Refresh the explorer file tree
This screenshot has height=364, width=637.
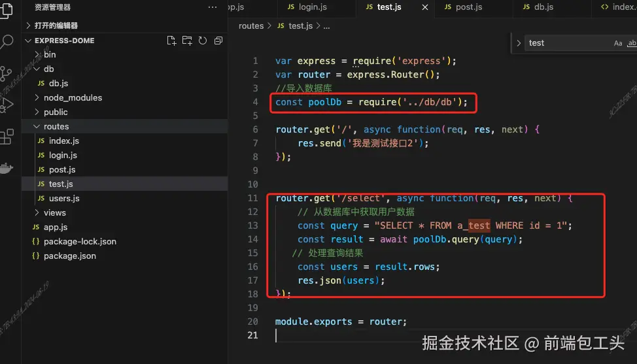click(x=202, y=41)
